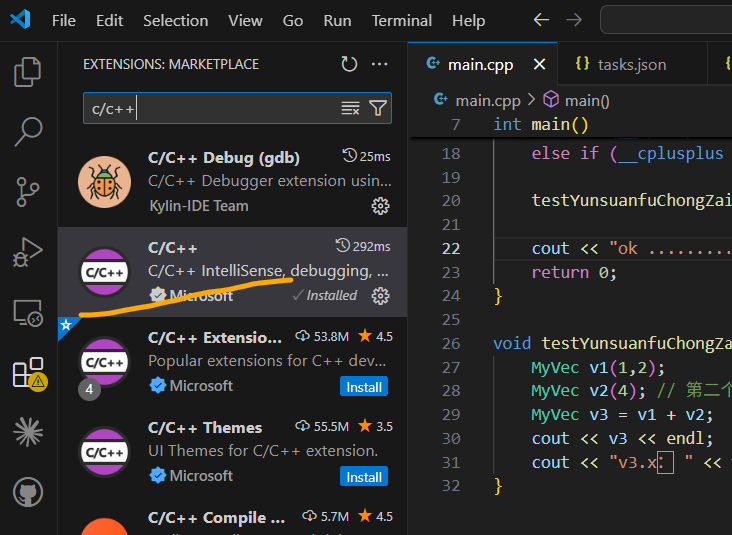Click line number 26 in the gutter
The width and height of the screenshot is (732, 535).
click(x=450, y=344)
